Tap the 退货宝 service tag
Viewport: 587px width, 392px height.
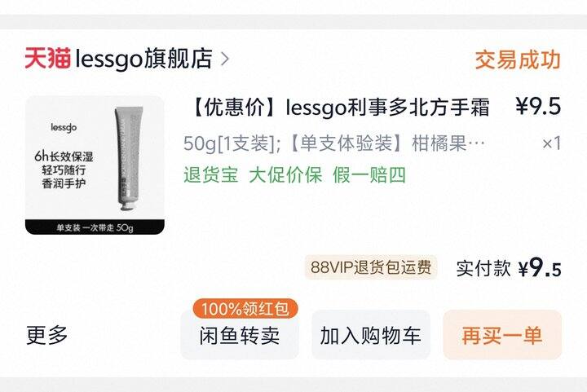(211, 174)
